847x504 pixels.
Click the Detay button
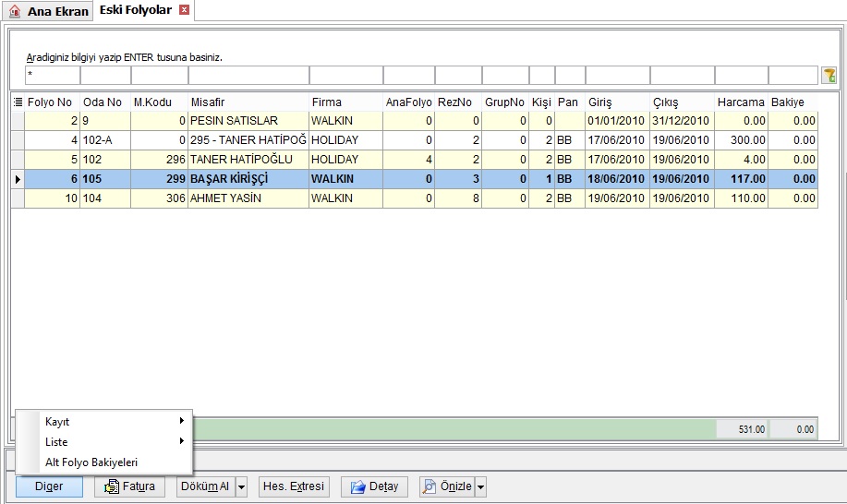tap(374, 486)
